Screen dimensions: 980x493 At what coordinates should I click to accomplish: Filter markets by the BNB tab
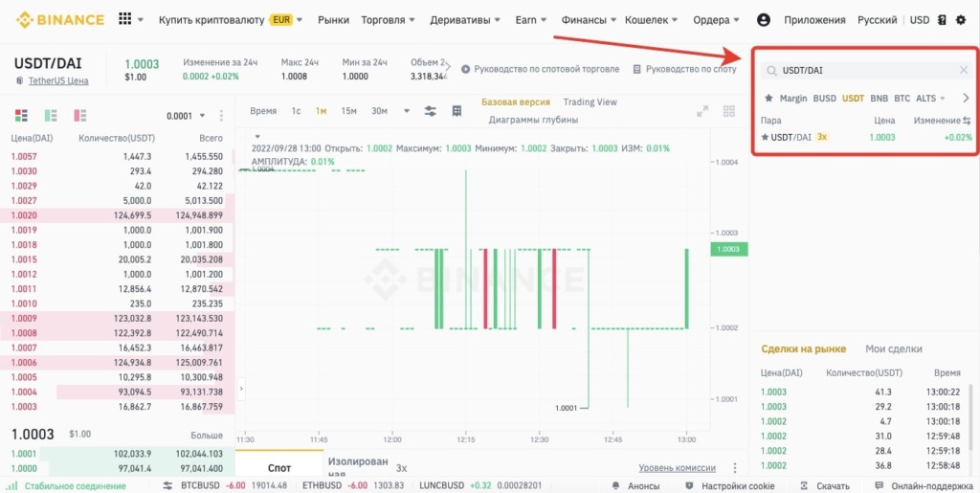tap(879, 98)
